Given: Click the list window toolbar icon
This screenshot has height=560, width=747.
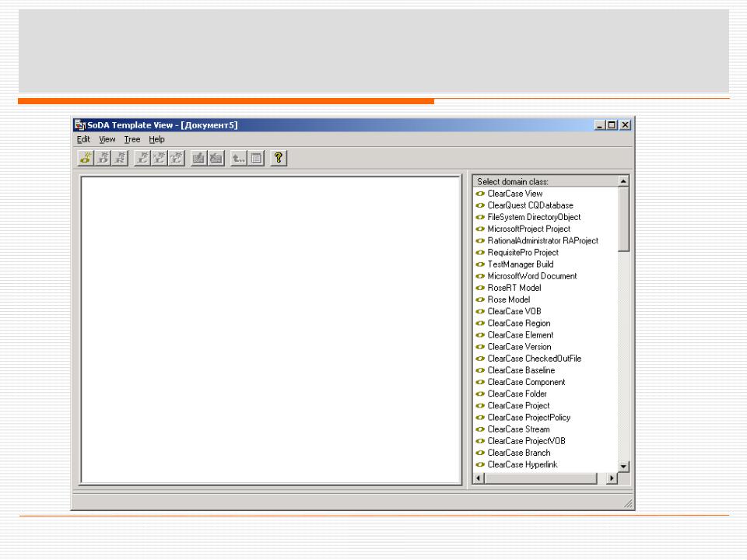Looking at the screenshot, I should point(256,158).
